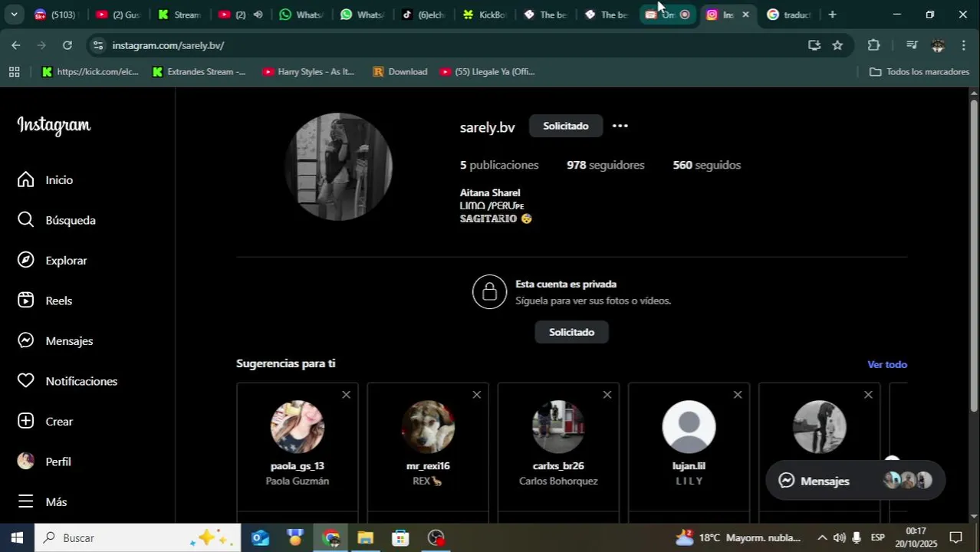Viewport: 980px width, 552px height.
Task: Open the sarely.bv profile picture
Action: click(x=339, y=166)
